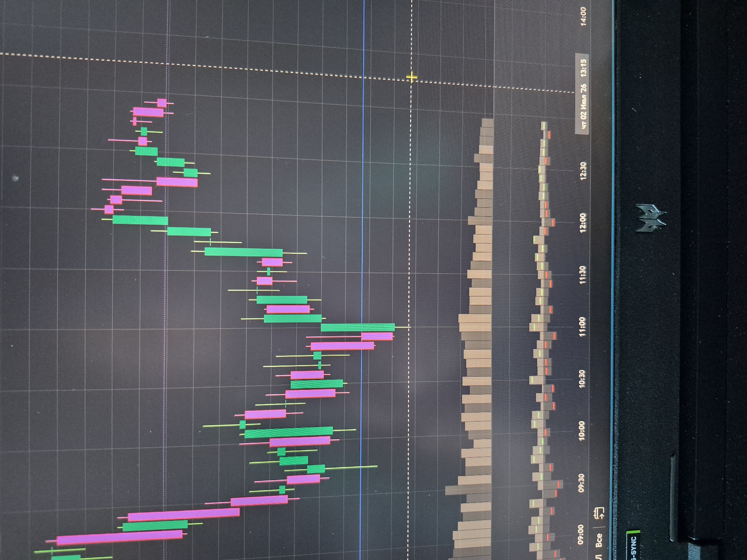747x560 pixels.
Task: Click the 09:00 time axis label
Action: point(581,535)
